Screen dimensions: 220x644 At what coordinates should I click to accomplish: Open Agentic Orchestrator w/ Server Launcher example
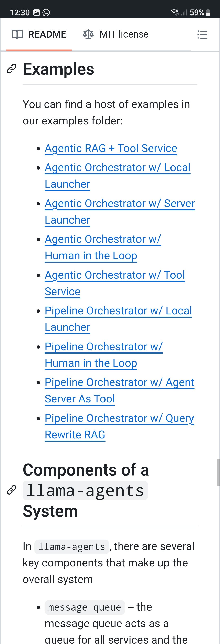(x=120, y=204)
